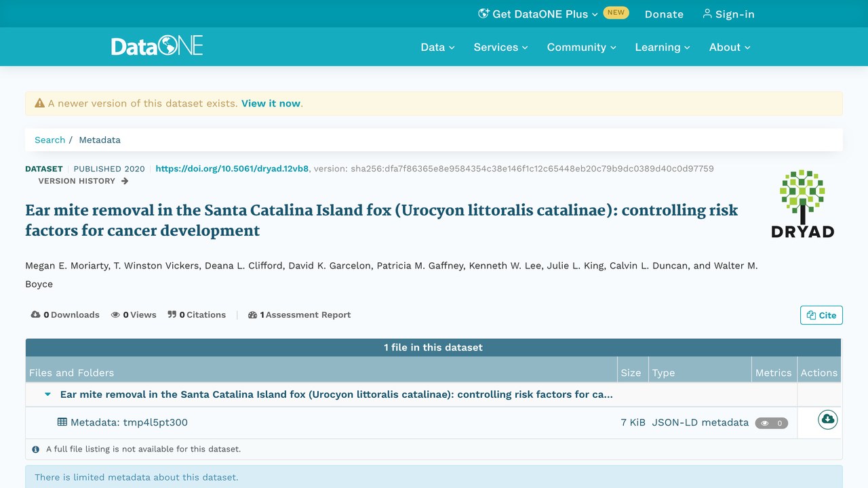Open the Get DataONE Plus dropdown
Viewport: 868px width, 488px height.
538,14
